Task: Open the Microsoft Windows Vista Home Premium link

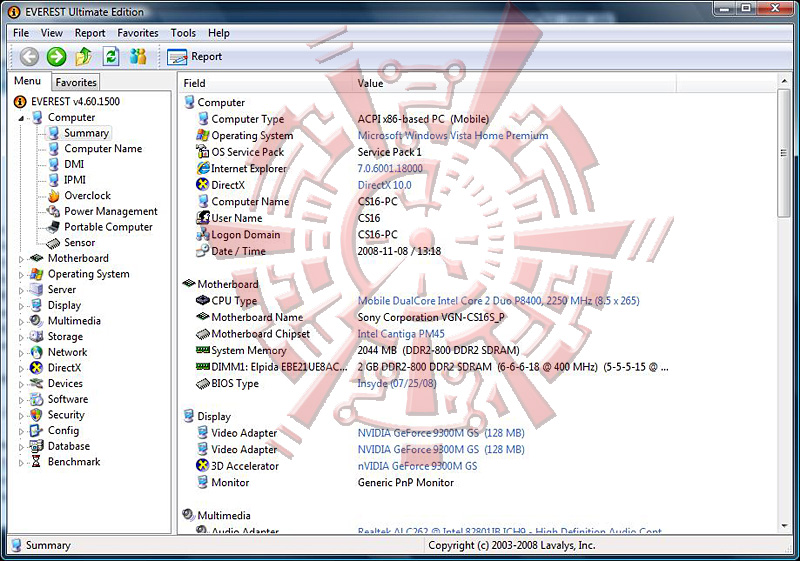Action: [453, 136]
